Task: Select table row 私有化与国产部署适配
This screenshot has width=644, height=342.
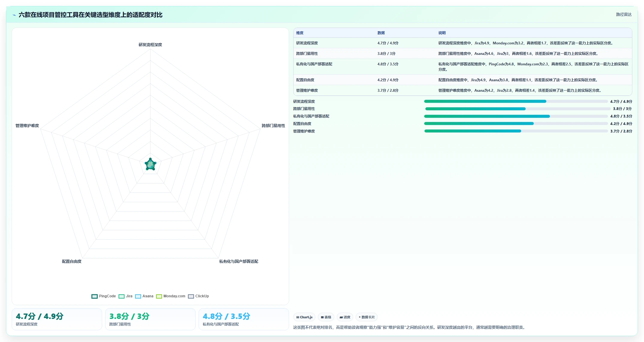Action: point(462,67)
